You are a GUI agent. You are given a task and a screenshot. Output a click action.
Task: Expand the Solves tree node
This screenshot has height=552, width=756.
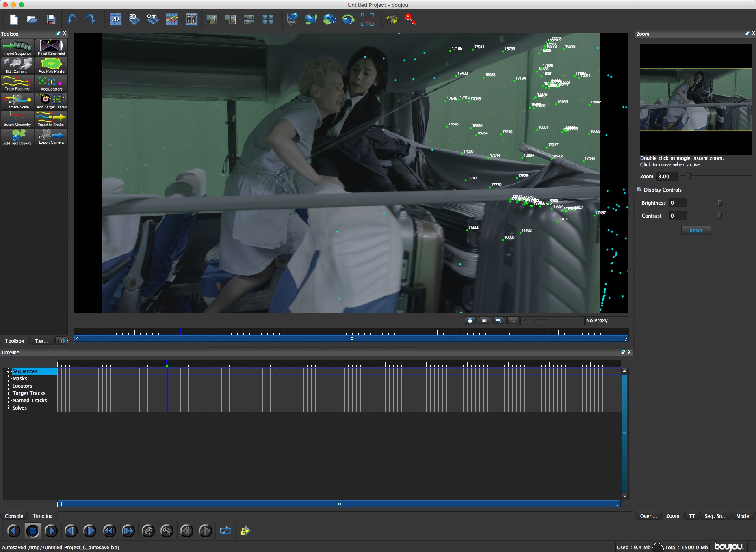click(8, 408)
